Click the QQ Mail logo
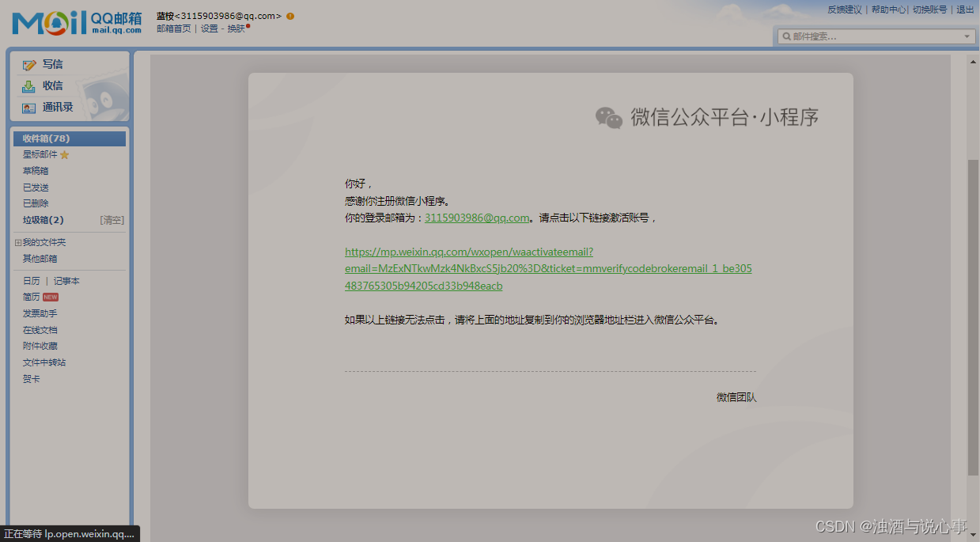The width and height of the screenshot is (980, 542). [x=77, y=23]
